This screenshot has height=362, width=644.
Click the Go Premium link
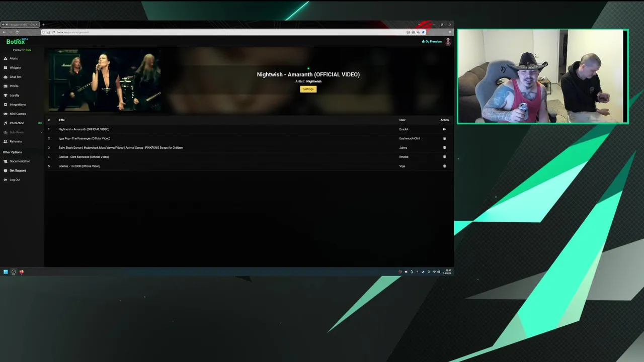pyautogui.click(x=432, y=41)
